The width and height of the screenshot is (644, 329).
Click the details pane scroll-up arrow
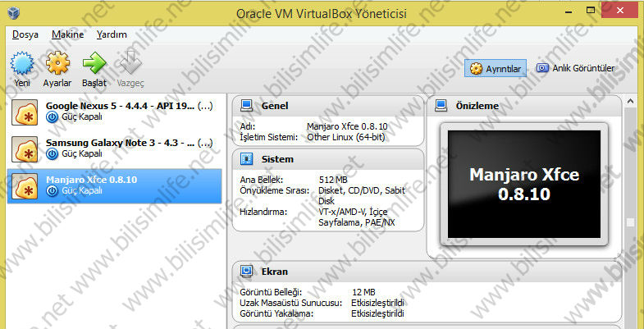coord(630,101)
